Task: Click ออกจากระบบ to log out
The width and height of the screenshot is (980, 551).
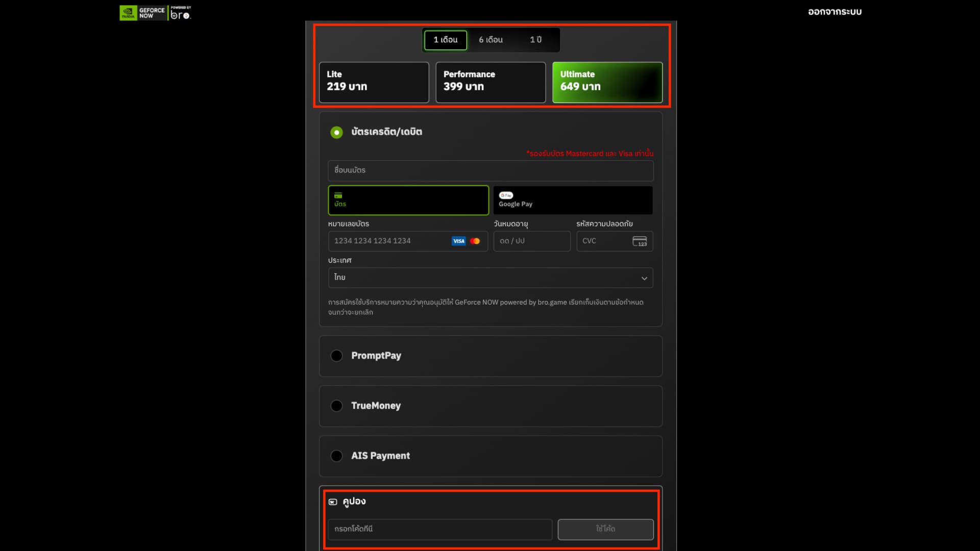Action: (834, 11)
